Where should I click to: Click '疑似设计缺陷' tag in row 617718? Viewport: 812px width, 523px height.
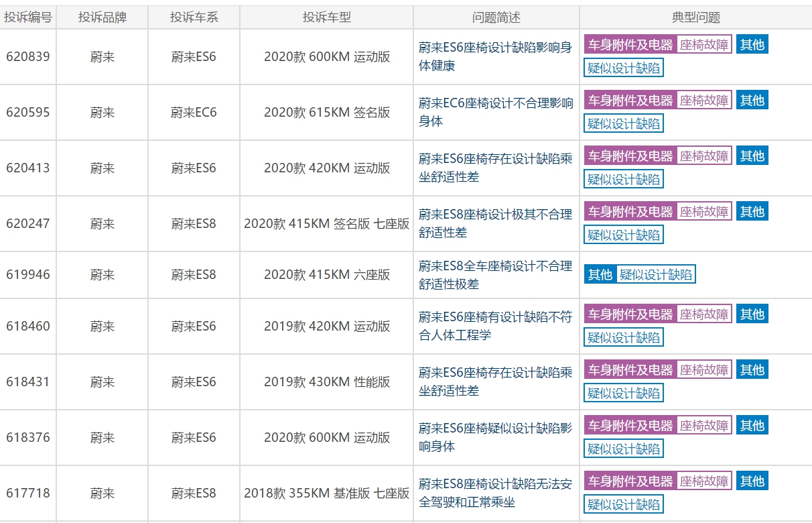(x=624, y=505)
